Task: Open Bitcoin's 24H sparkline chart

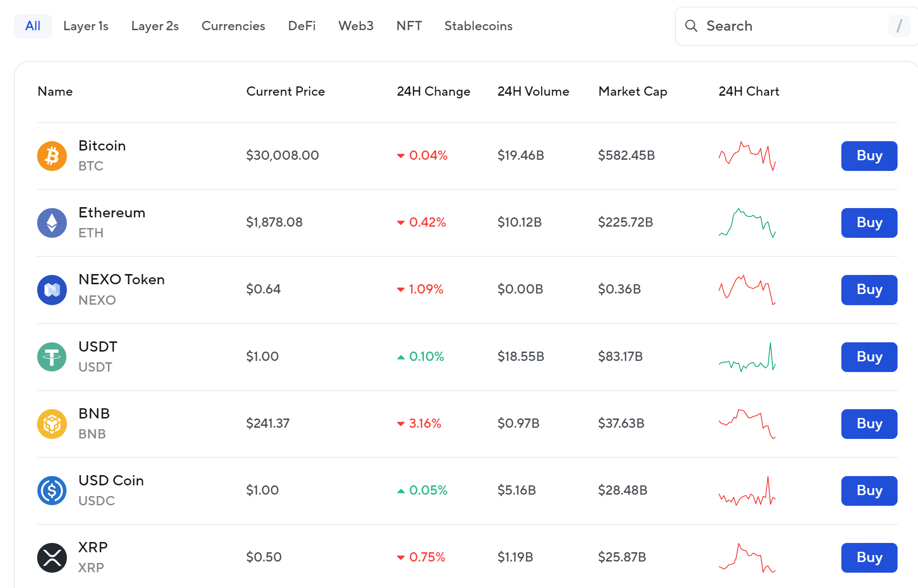Action: click(747, 156)
